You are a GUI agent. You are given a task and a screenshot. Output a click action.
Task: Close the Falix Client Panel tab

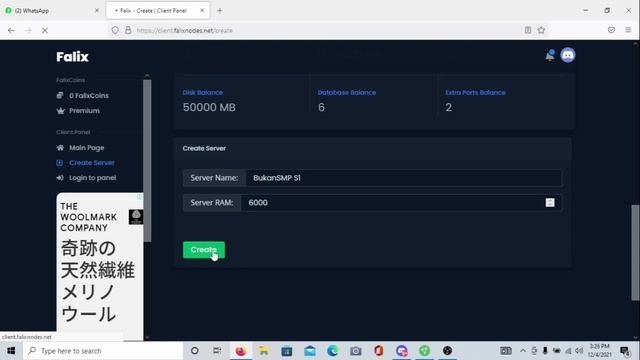point(202,11)
